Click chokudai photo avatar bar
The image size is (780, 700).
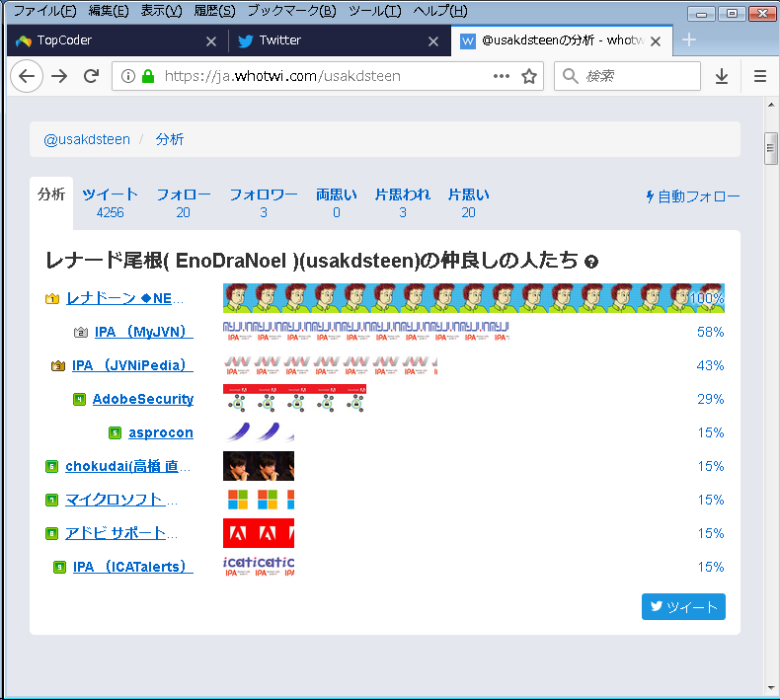point(258,466)
